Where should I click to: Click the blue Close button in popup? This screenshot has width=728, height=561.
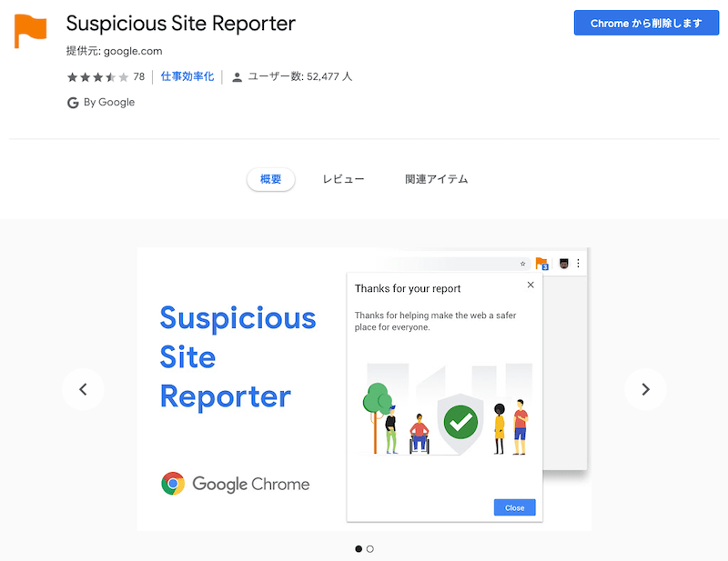tap(514, 507)
